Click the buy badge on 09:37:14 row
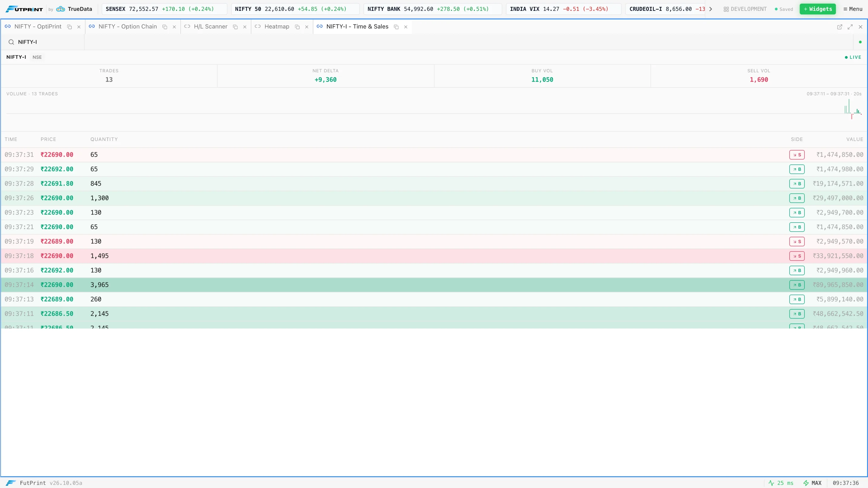The height and width of the screenshot is (488, 868). coord(797,285)
